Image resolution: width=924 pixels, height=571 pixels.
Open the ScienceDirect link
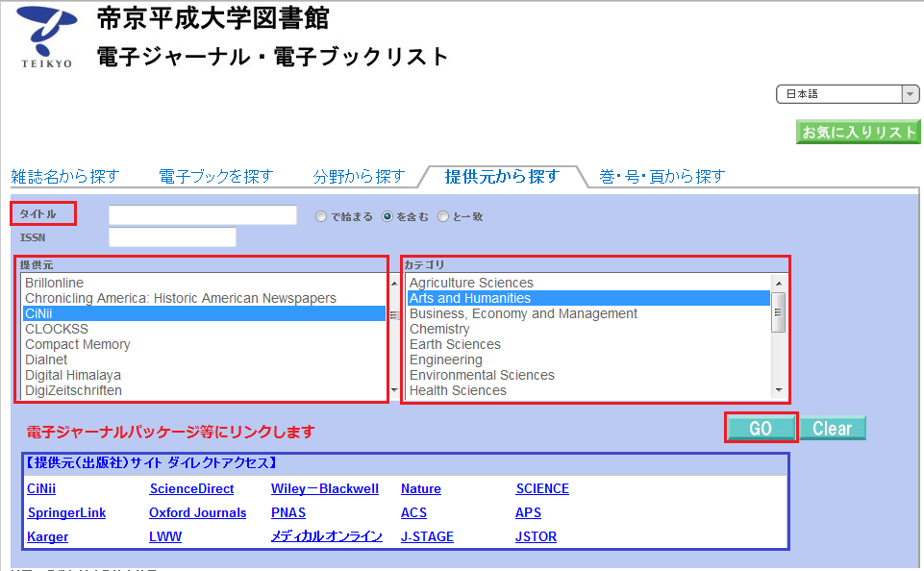[x=191, y=488]
